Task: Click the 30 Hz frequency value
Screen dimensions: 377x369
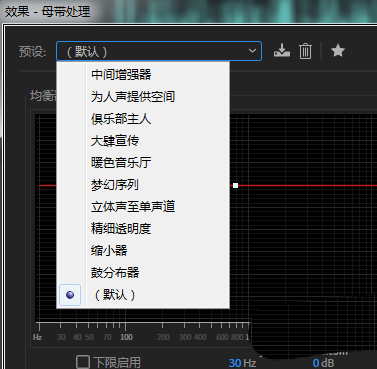Action: pos(242,363)
